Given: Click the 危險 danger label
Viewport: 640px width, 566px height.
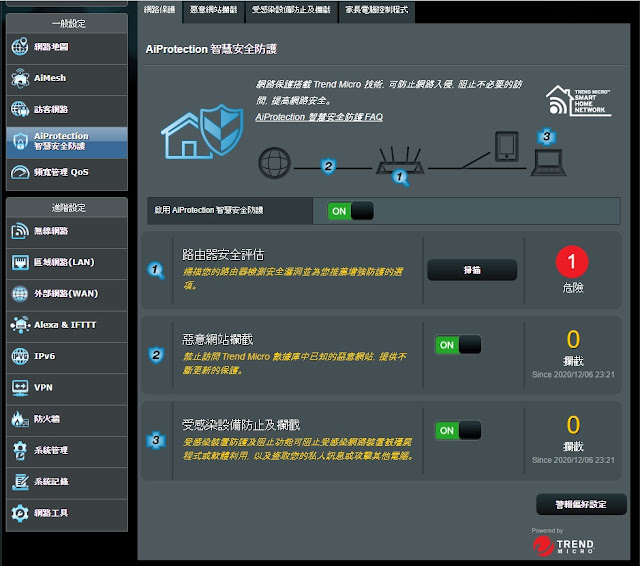Looking at the screenshot, I should pos(573,288).
